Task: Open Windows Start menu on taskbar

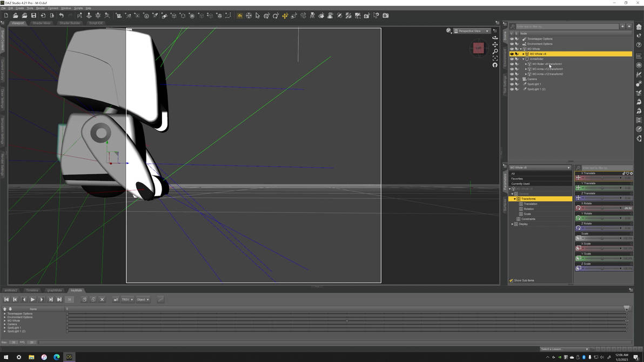Action: click(x=6, y=357)
